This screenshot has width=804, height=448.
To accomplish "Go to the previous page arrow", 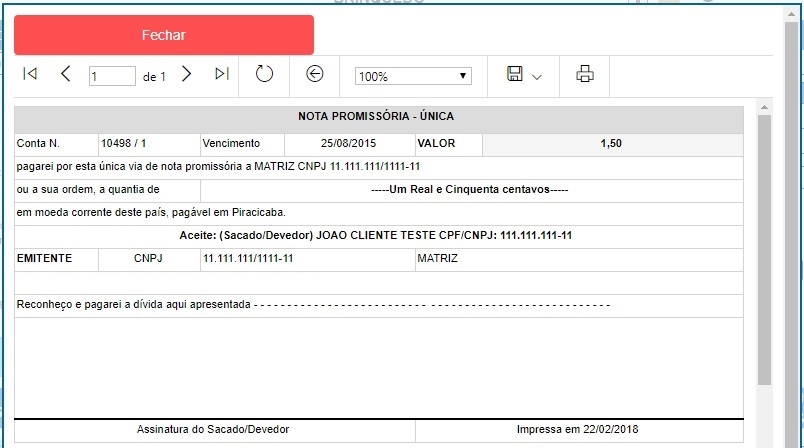I will pyautogui.click(x=66, y=74).
